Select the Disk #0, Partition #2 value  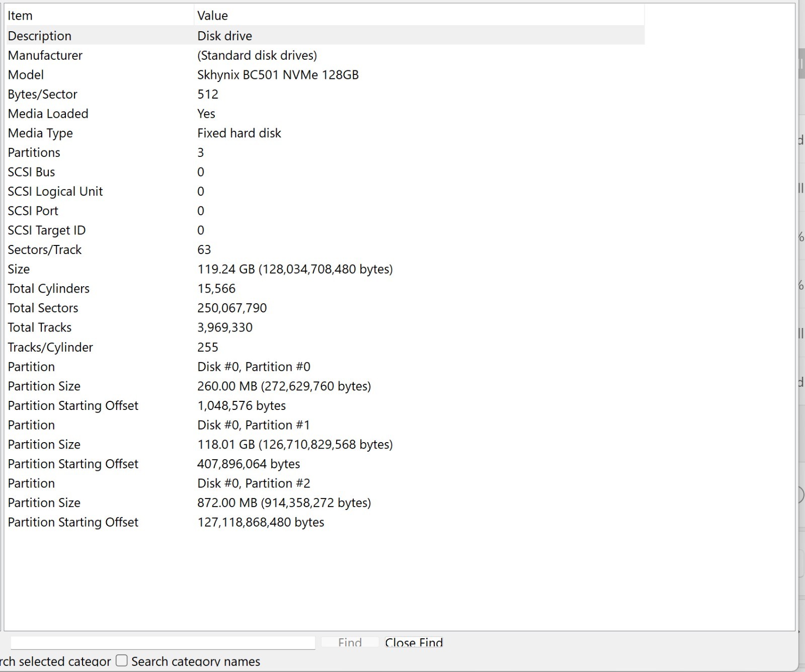(254, 483)
